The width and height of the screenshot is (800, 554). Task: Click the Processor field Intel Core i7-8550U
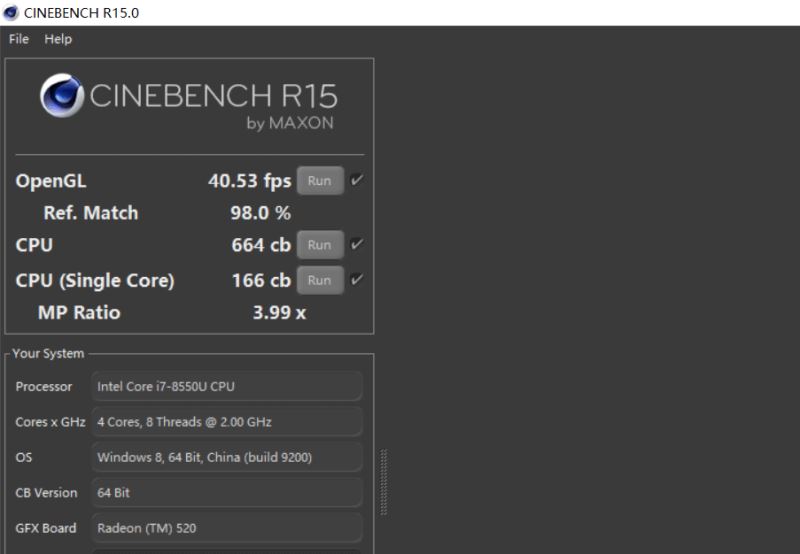point(227,386)
